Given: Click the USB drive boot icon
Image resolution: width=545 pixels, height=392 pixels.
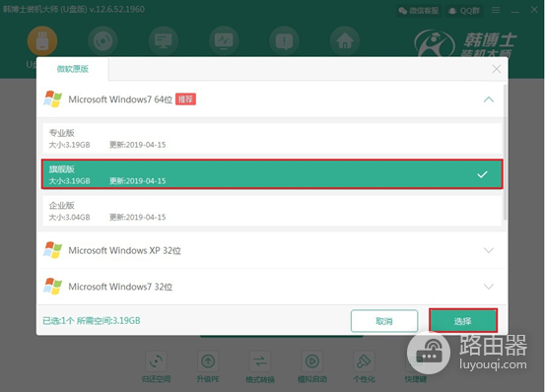Looking at the screenshot, I should [x=42, y=41].
